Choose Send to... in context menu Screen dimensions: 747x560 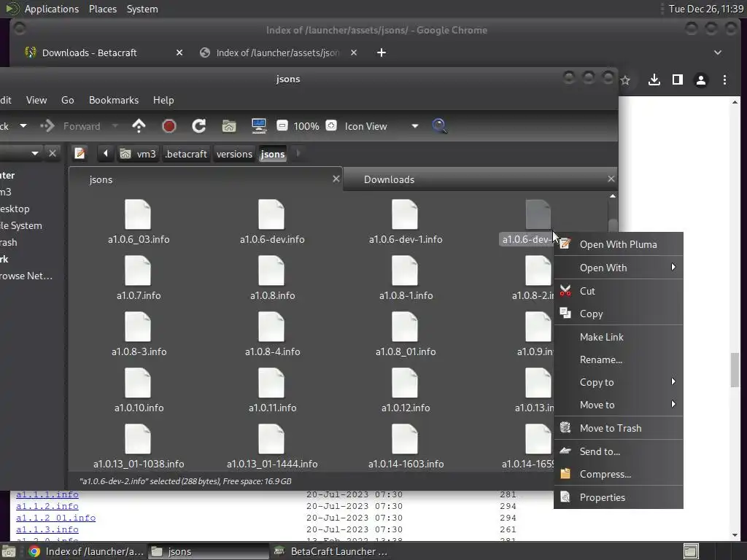click(619, 451)
